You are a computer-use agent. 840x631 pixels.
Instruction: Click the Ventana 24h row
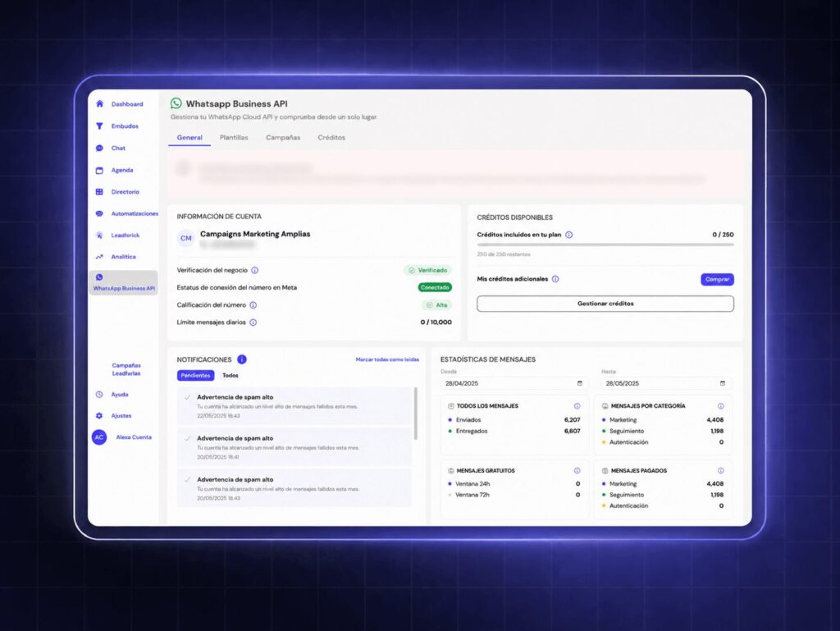(x=514, y=483)
